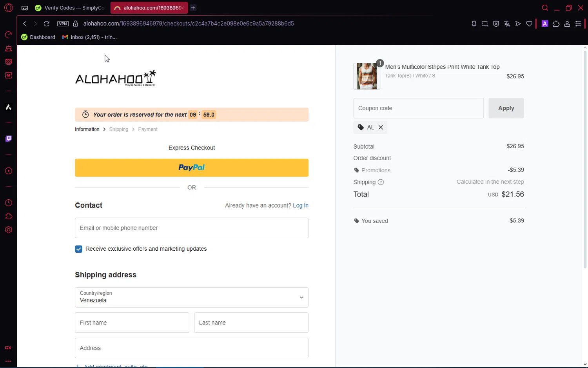588x368 pixels.
Task: Open the purple A extension icon
Action: (544, 24)
